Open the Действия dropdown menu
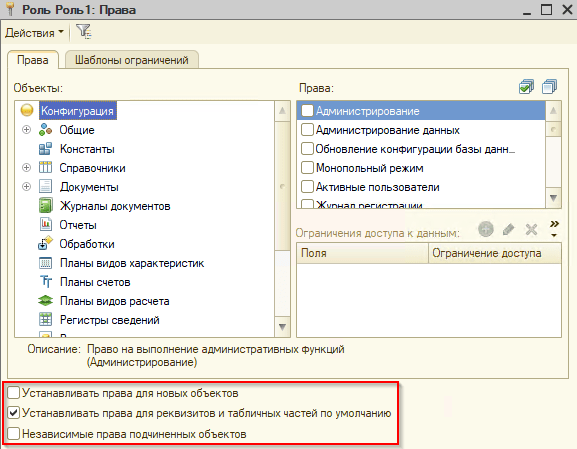Screen dimensions: 577x449 pos(34,33)
